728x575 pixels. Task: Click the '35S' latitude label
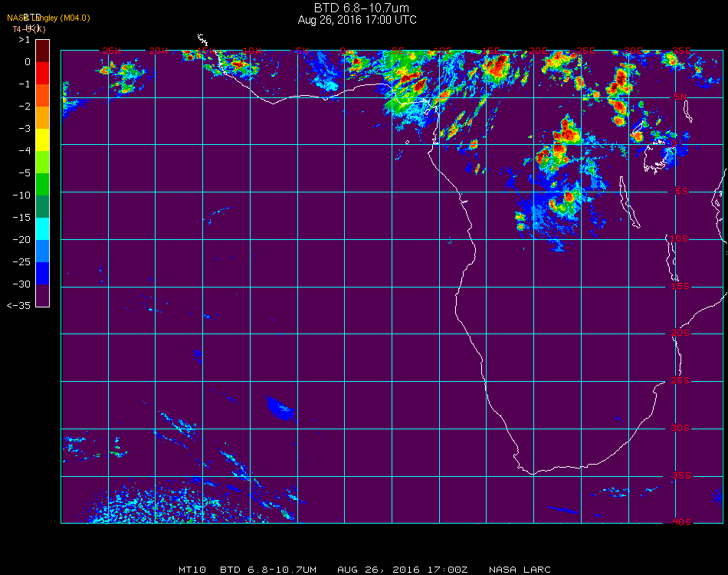681,475
